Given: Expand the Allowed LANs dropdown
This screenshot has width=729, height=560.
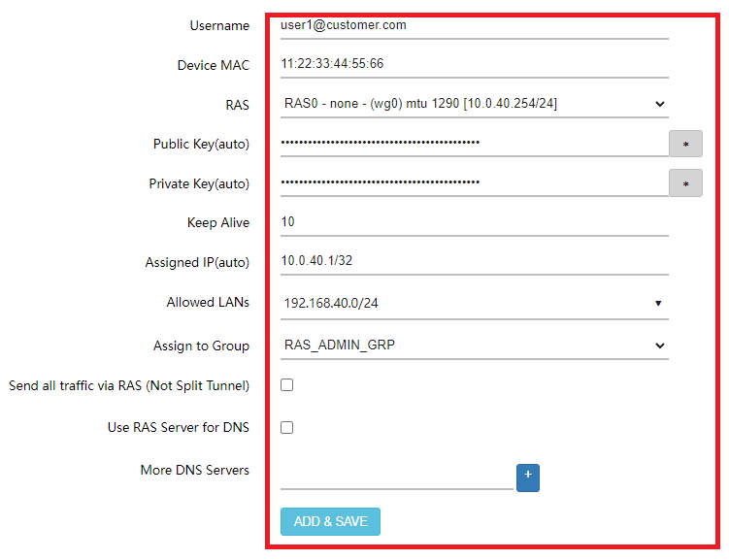Looking at the screenshot, I should point(474,304).
